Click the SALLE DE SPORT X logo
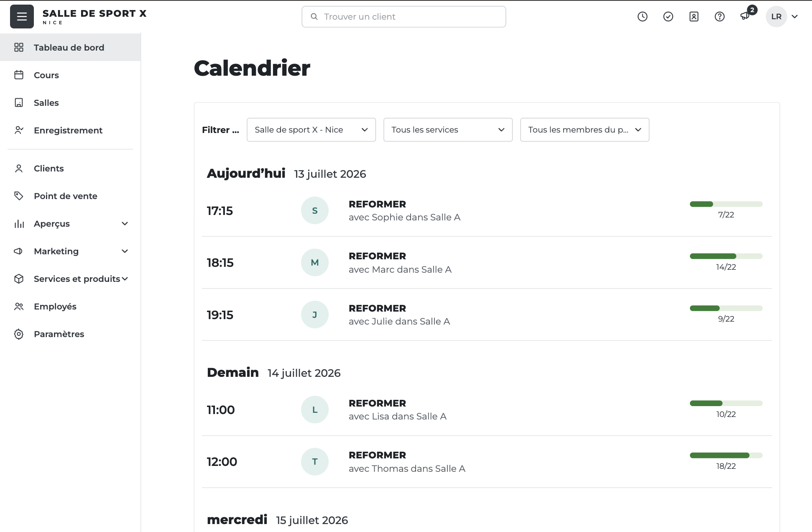 coord(94,17)
